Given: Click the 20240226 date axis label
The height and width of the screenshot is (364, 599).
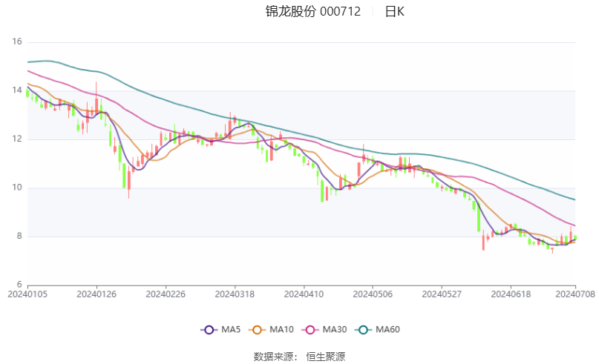Looking at the screenshot, I should [x=166, y=294].
